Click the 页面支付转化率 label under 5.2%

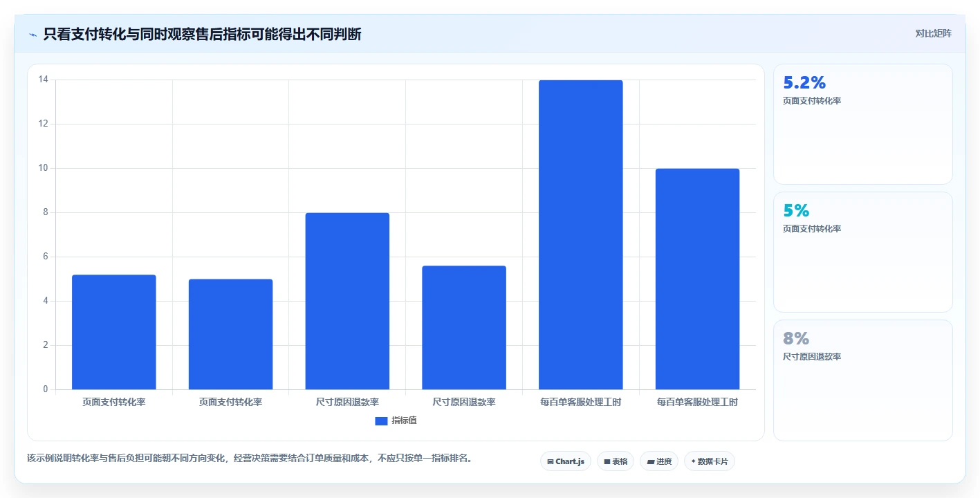point(812,101)
